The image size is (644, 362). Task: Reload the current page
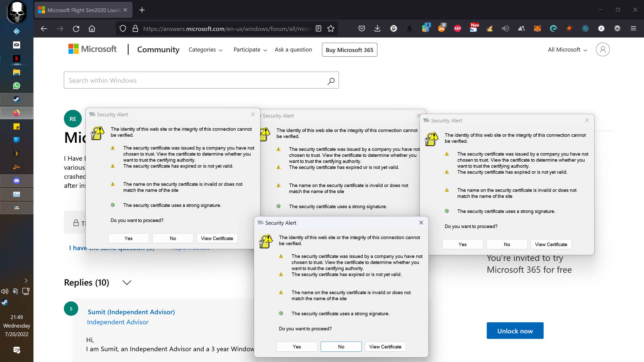76,29
